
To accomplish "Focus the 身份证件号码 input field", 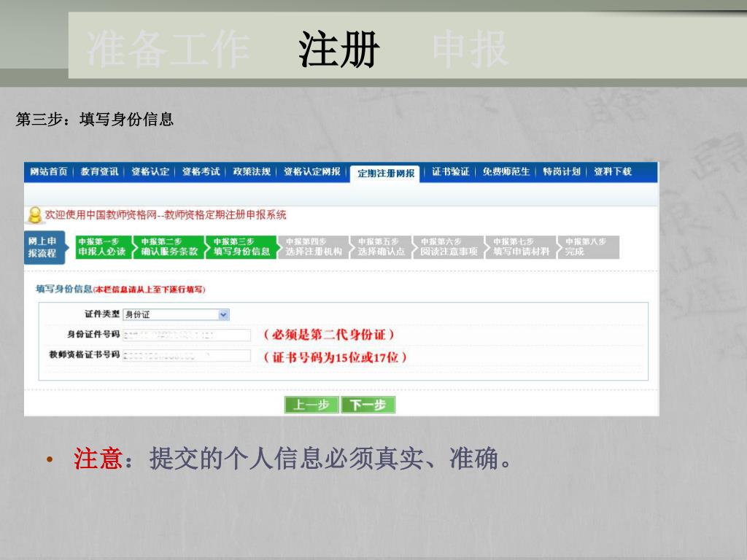I will [187, 335].
